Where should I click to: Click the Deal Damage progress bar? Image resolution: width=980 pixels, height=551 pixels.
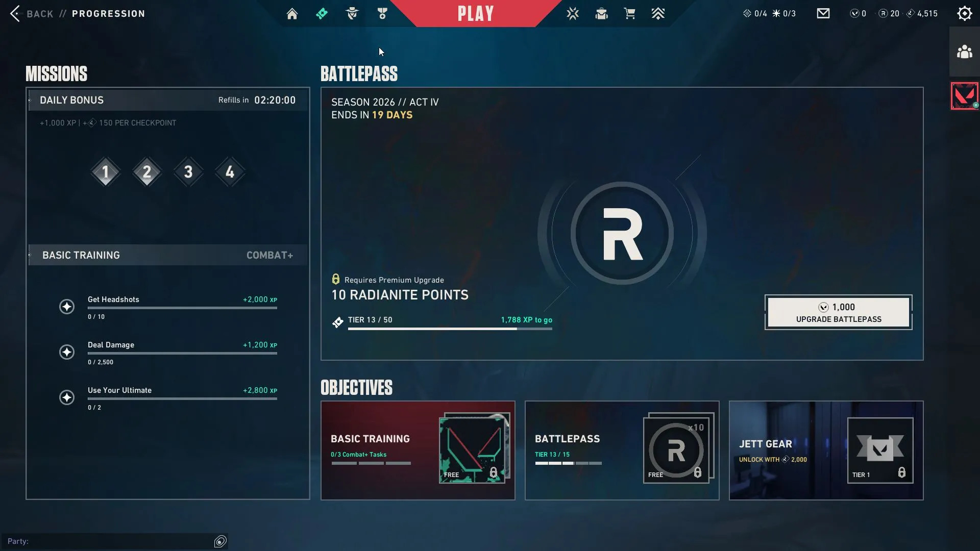point(182,353)
